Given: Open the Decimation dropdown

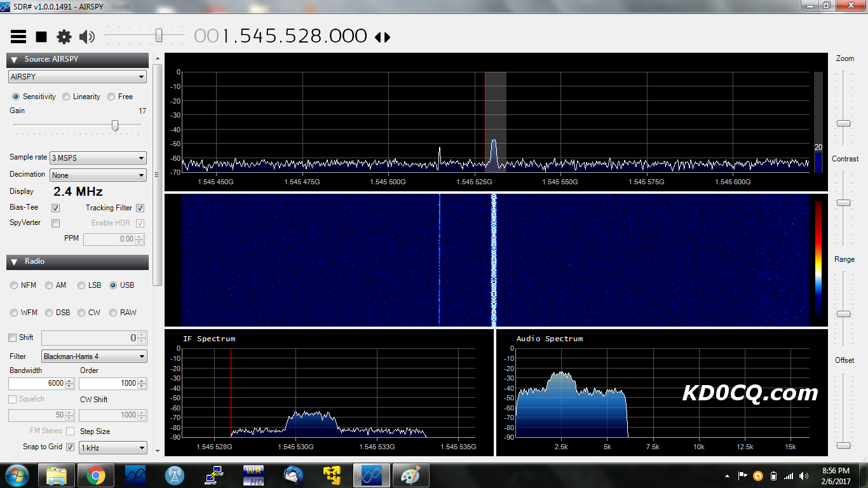Looking at the screenshot, I should (98, 175).
